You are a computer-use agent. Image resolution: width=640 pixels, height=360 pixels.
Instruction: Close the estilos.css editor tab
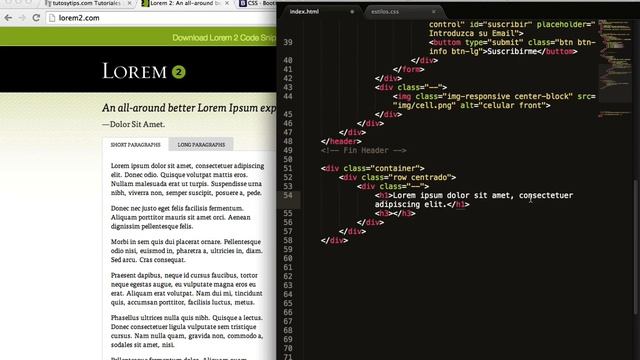pyautogui.click(x=433, y=12)
